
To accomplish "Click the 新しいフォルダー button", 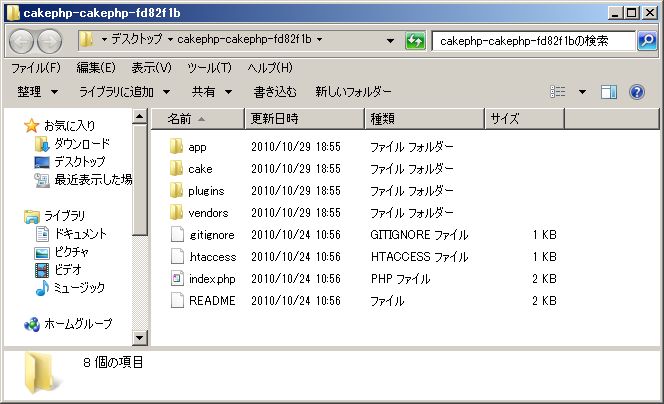I will [353, 91].
